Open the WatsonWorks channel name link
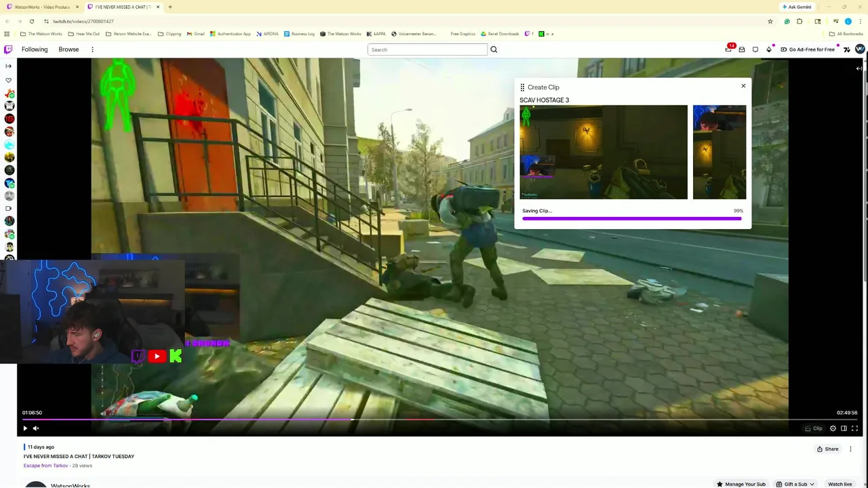The image size is (868, 488). (x=70, y=485)
